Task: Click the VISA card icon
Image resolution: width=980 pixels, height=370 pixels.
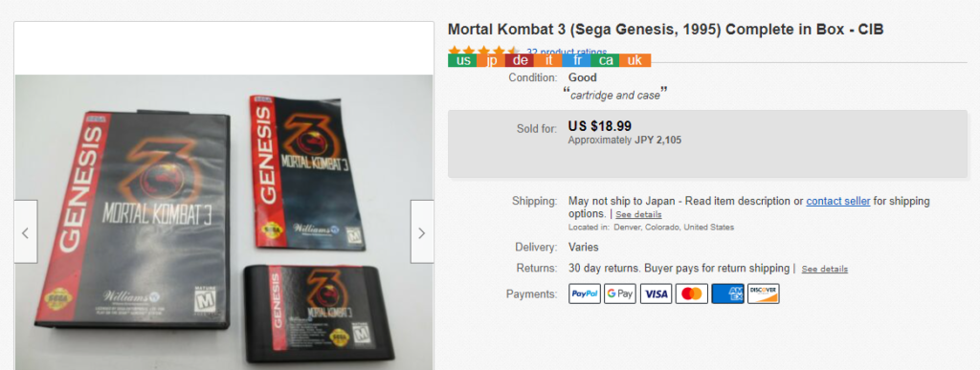Action: pos(657,294)
